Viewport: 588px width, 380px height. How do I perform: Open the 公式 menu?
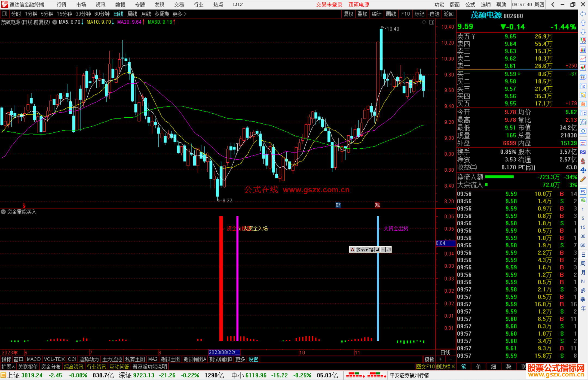coord(470,5)
